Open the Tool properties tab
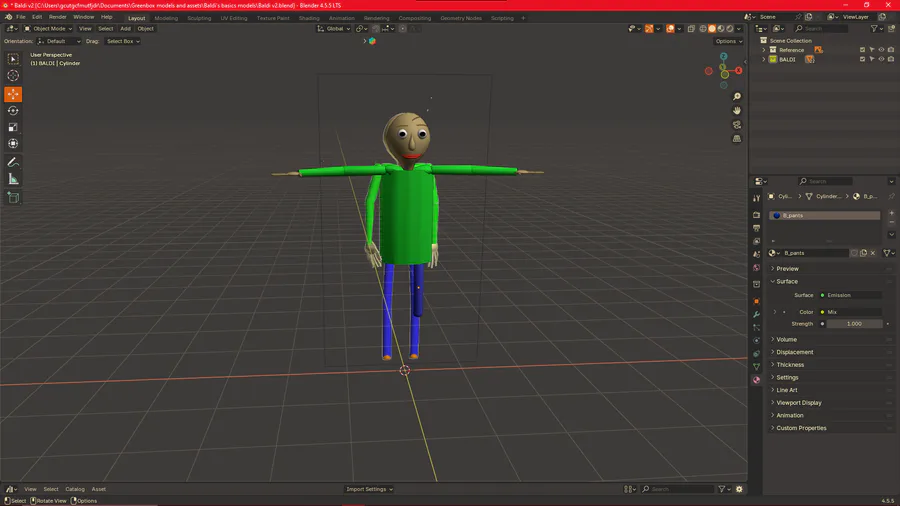 coord(757,198)
